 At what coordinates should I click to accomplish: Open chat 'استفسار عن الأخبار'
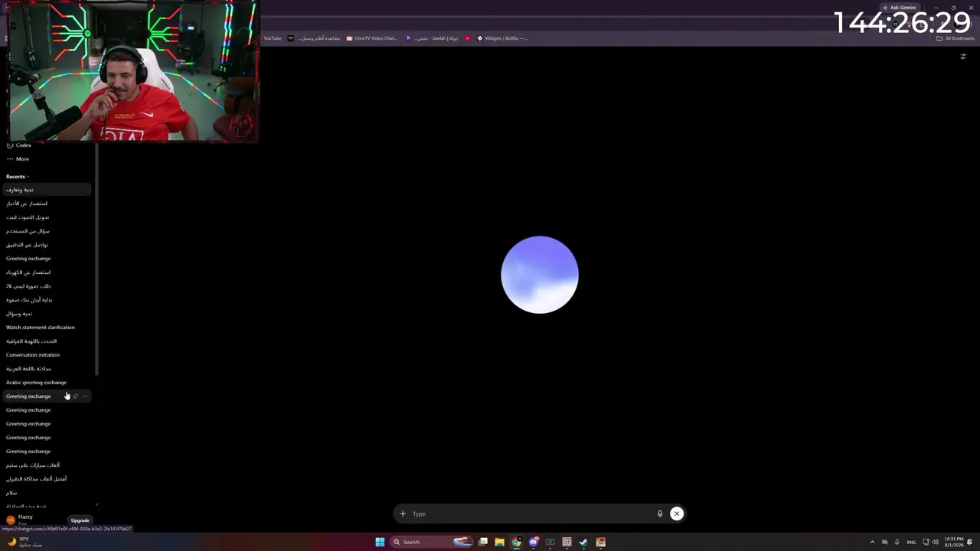pyautogui.click(x=47, y=204)
